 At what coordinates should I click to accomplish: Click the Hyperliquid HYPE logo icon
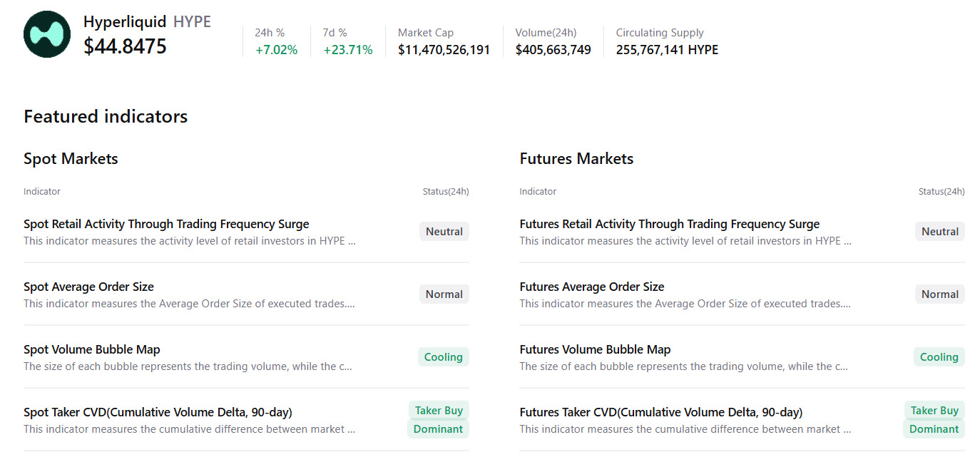click(x=47, y=34)
